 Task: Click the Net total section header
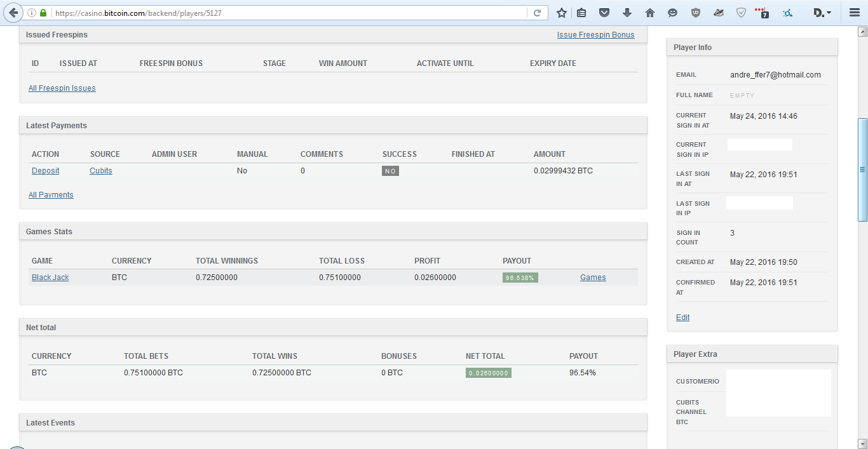333,328
